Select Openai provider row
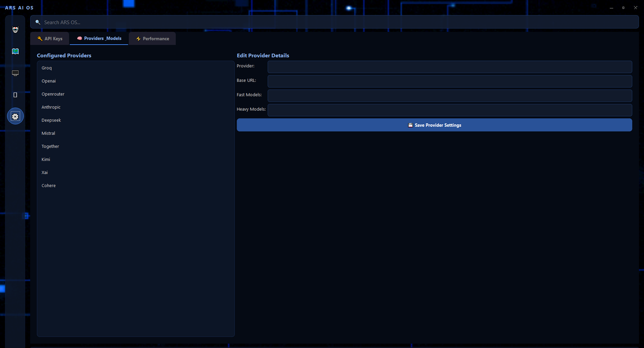Screen dimensions: 644x348 [x=136, y=81]
